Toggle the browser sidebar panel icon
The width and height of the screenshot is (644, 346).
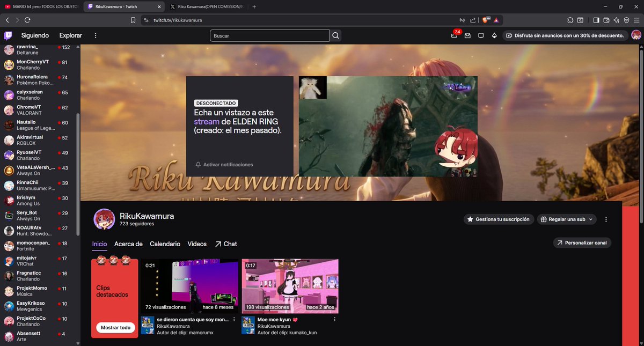coord(596,20)
